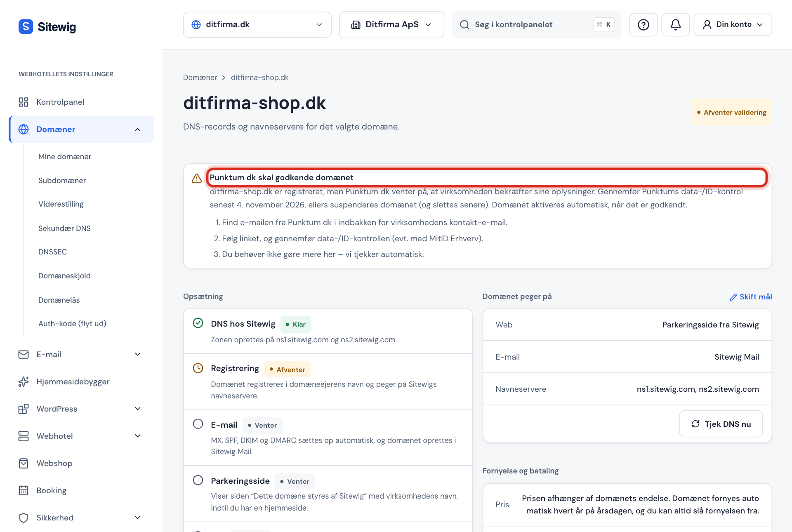792x532 pixels.
Task: Click the Tjek DNS nu button
Action: point(721,424)
